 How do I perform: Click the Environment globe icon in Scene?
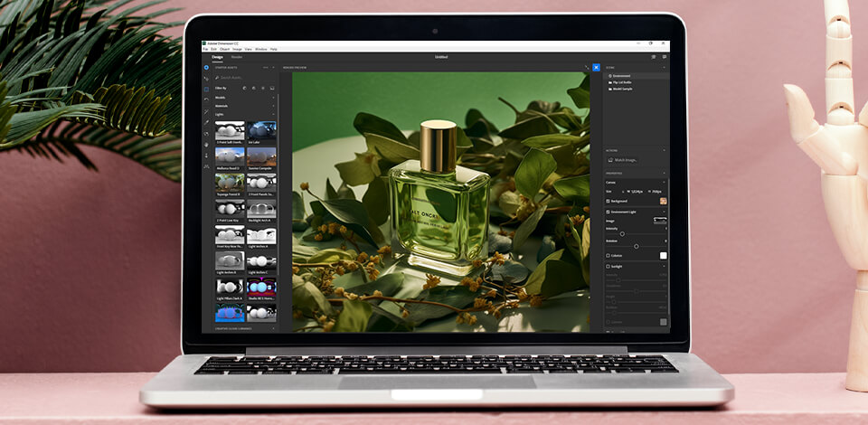pos(610,76)
